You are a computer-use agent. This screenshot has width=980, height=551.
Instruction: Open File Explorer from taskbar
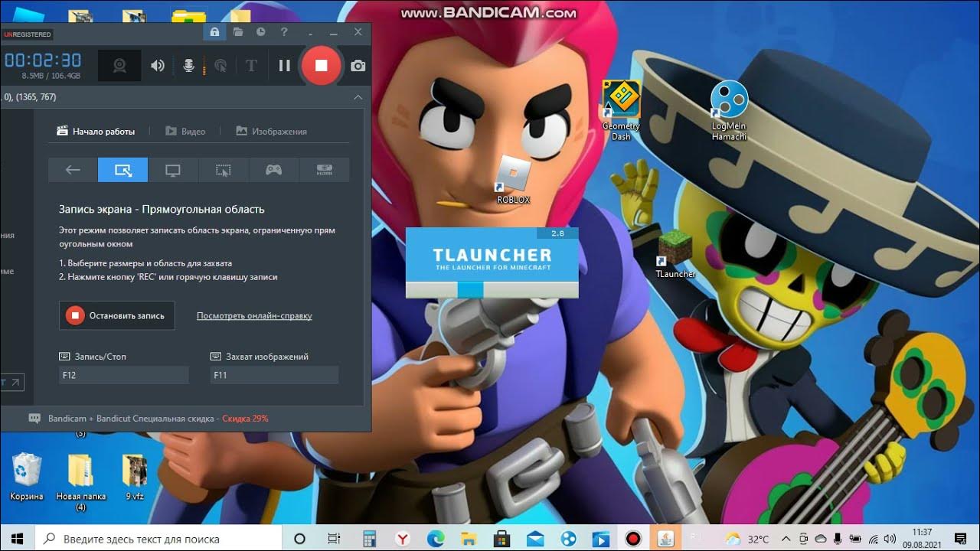point(469,538)
